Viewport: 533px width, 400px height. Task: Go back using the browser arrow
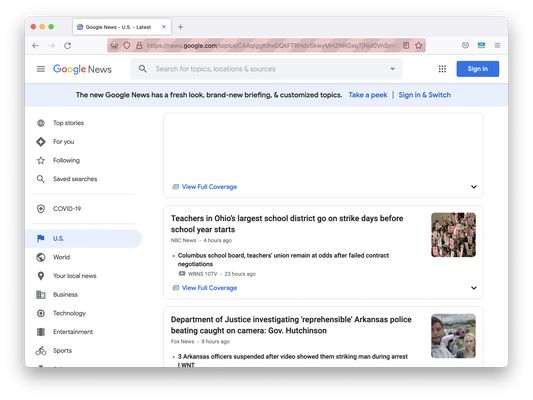(x=35, y=46)
